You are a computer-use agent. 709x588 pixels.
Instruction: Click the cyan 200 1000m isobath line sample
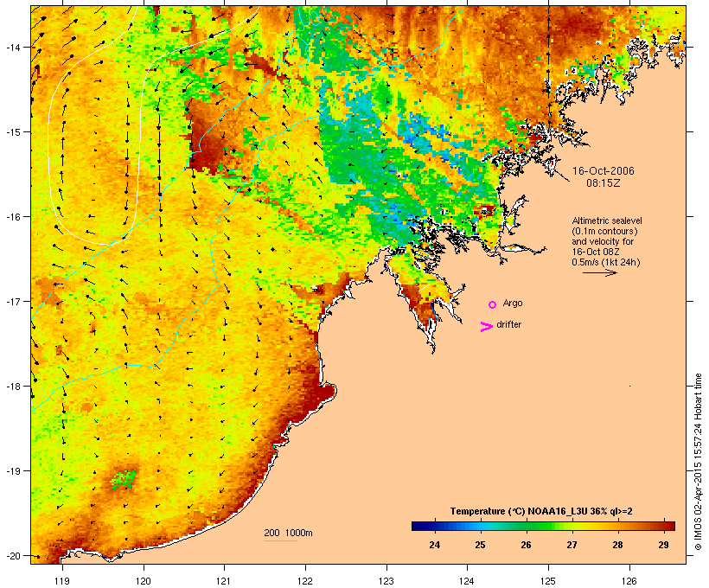pyautogui.click(x=281, y=540)
